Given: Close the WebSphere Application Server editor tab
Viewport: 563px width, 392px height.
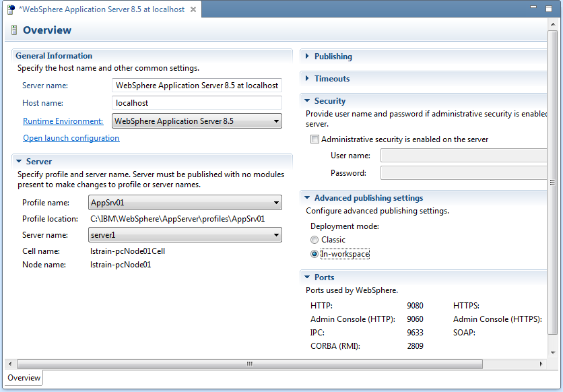Looking at the screenshot, I should [x=193, y=9].
